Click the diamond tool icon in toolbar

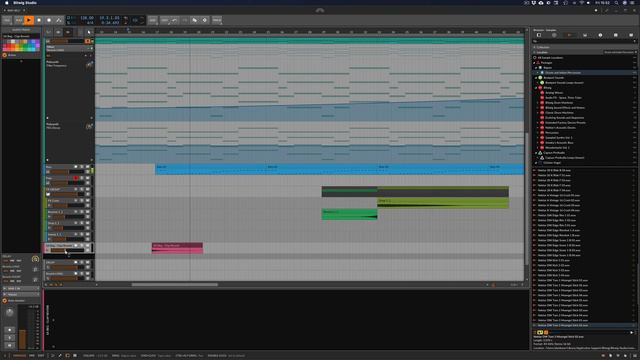click(x=204, y=20)
